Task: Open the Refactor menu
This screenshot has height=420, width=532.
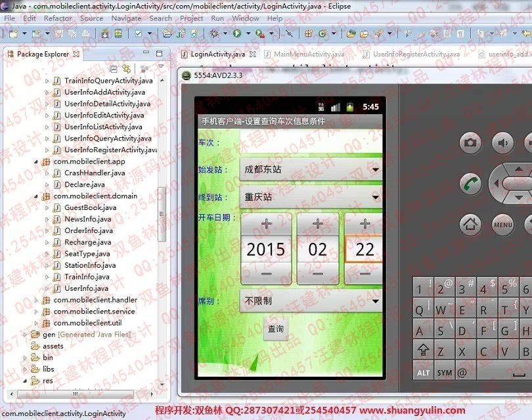Action: point(58,18)
